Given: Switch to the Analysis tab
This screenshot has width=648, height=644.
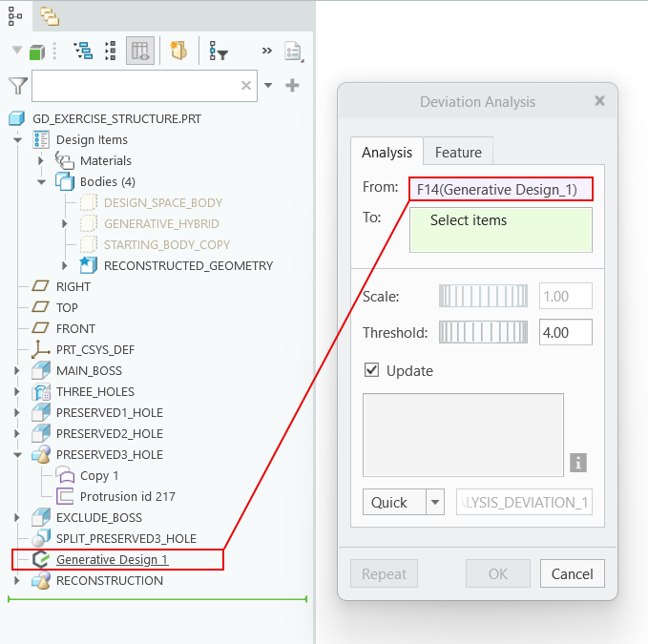Looking at the screenshot, I should 387,153.
